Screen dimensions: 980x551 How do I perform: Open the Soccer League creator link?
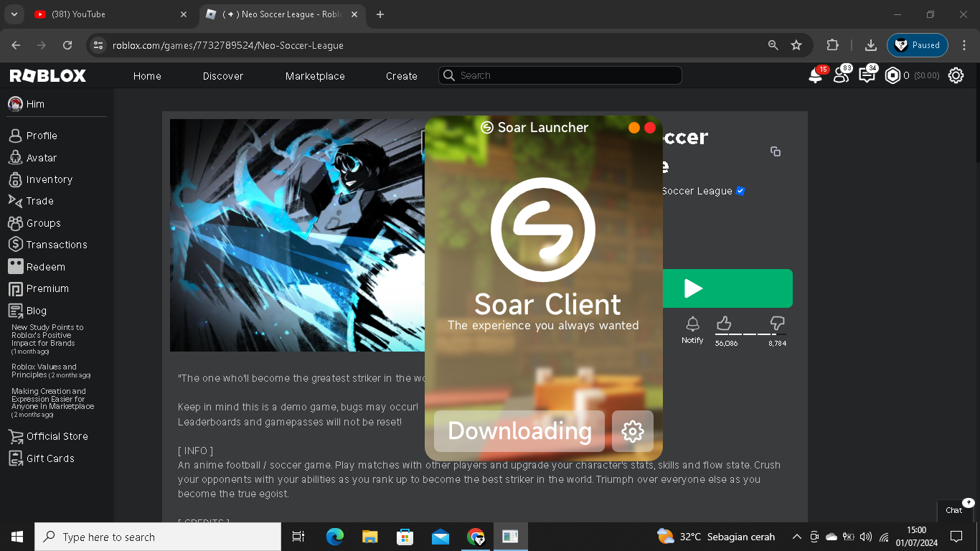pyautogui.click(x=697, y=191)
